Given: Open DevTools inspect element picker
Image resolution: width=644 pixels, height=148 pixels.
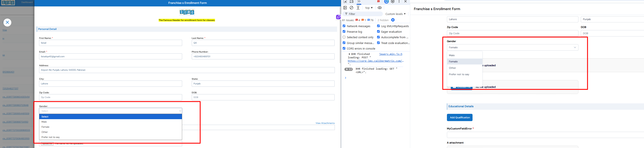Looking at the screenshot, I should coord(345,1).
